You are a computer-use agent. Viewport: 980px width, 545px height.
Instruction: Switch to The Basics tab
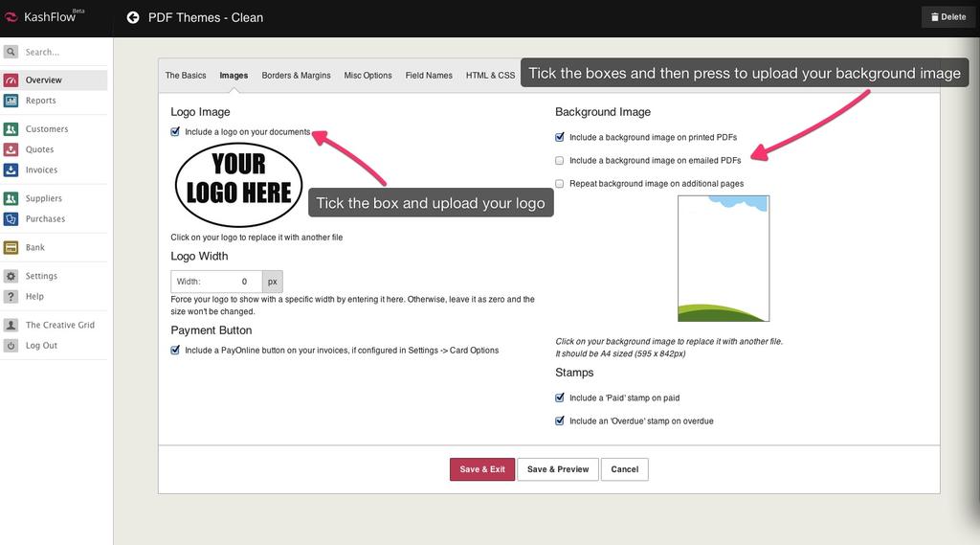[x=186, y=76]
